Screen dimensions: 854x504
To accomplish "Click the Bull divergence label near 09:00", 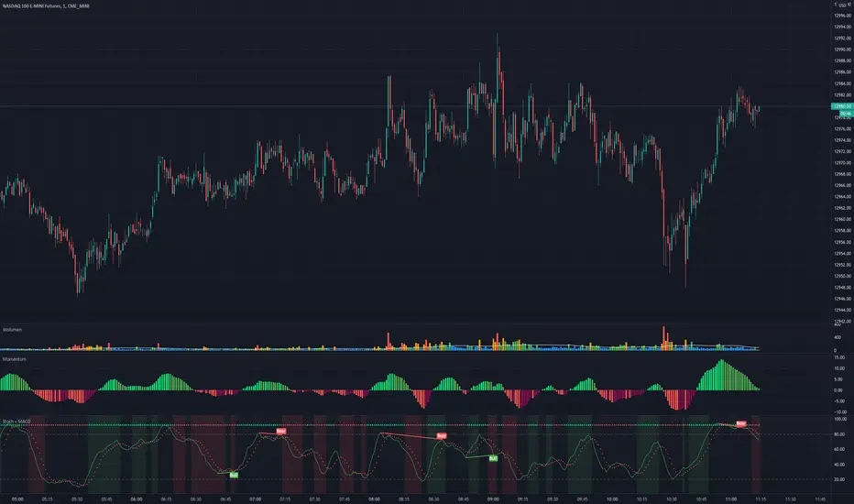I will 493,458.
